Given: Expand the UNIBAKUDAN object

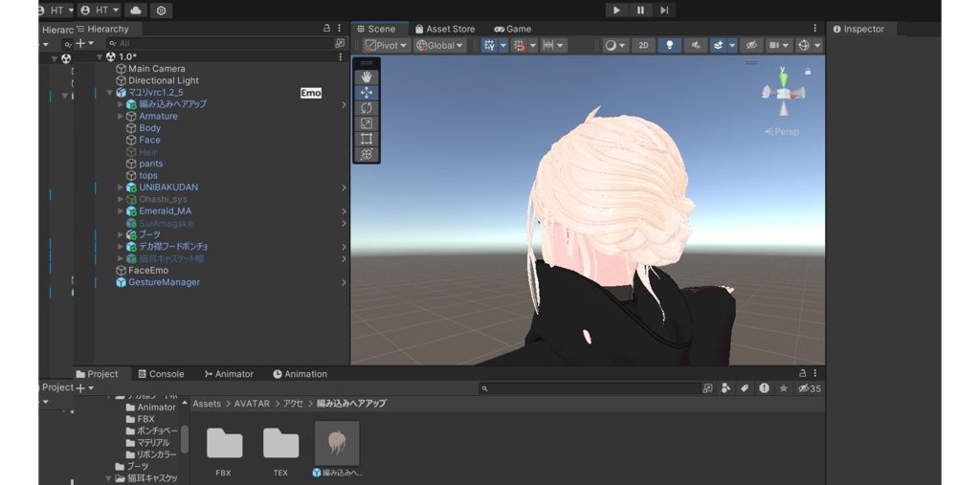Looking at the screenshot, I should tap(121, 187).
